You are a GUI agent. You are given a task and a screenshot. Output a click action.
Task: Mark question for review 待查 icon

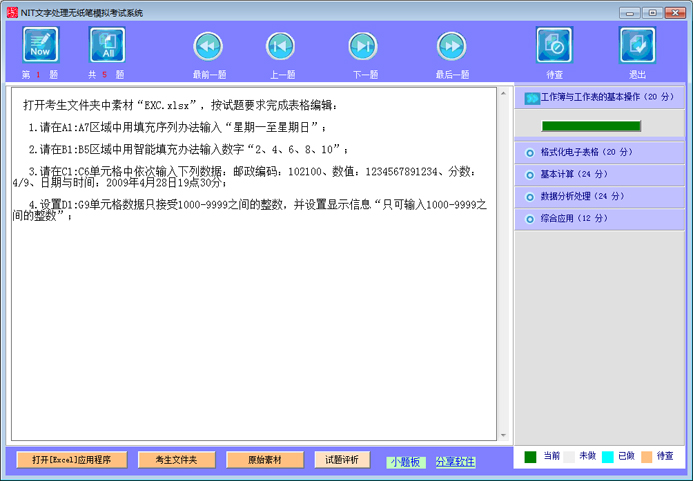pyautogui.click(x=554, y=45)
